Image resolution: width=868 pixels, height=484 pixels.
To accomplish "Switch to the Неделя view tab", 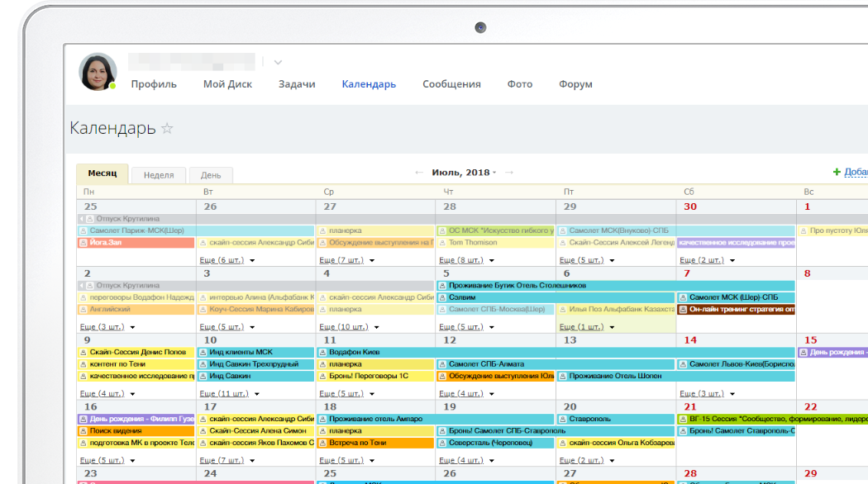I will tap(159, 175).
